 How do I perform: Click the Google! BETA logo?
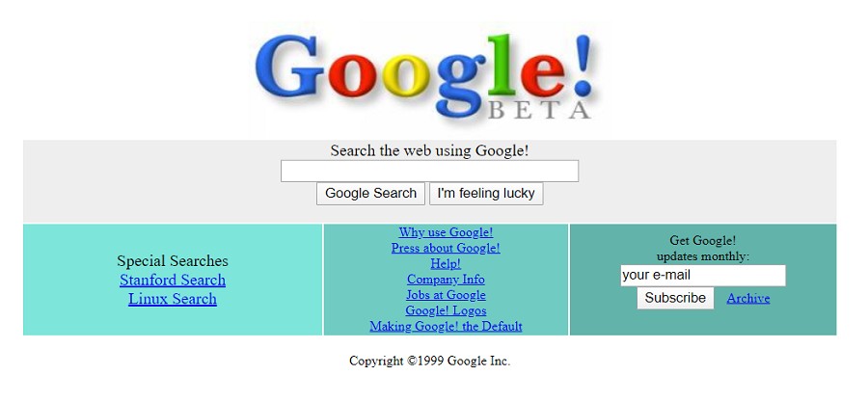[424, 77]
